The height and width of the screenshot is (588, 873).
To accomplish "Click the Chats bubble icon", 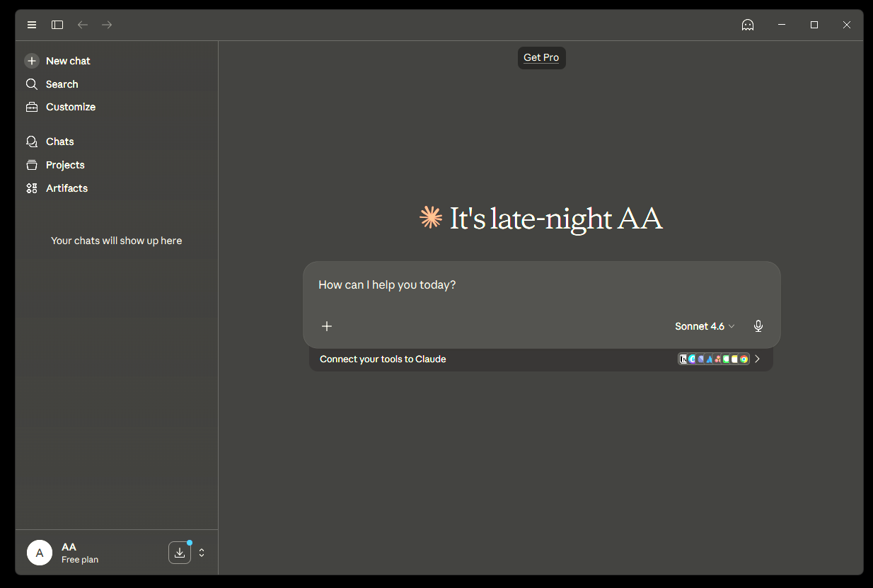I will click(x=32, y=142).
